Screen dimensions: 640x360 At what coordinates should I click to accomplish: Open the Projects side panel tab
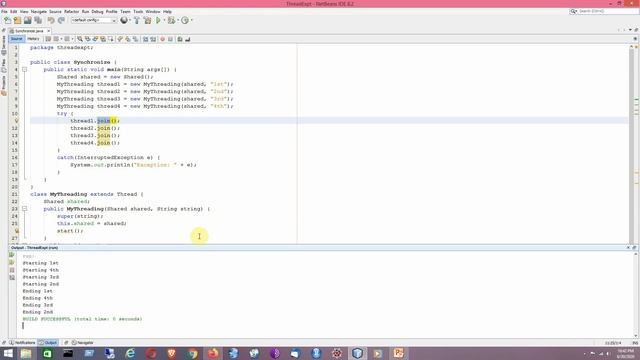(x=4, y=86)
